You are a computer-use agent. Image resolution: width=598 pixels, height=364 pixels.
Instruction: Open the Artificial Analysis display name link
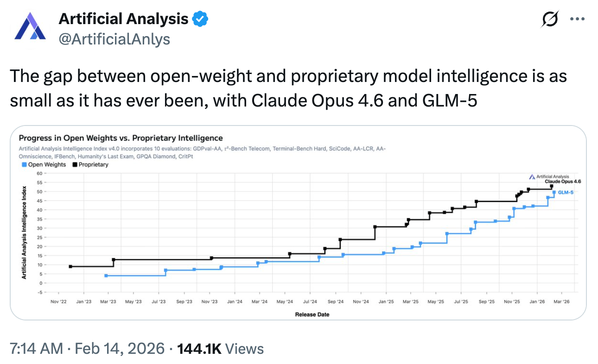[x=123, y=19]
